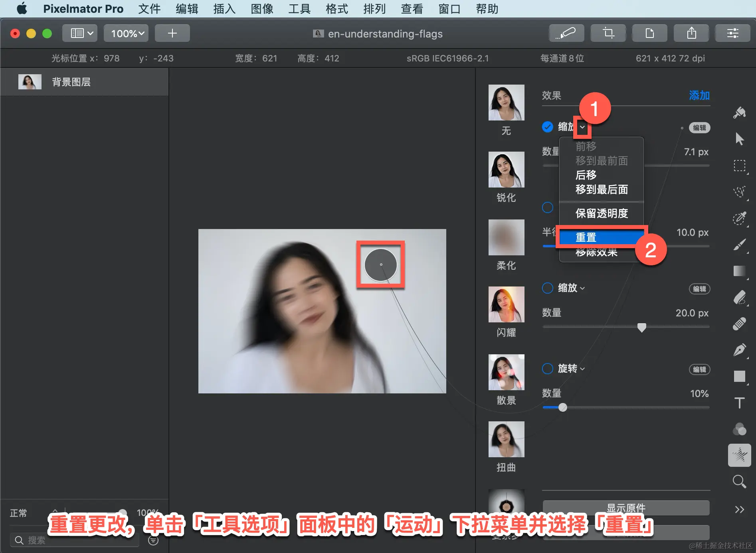
Task: Select the Rectangle Shape tool
Action: 739,376
